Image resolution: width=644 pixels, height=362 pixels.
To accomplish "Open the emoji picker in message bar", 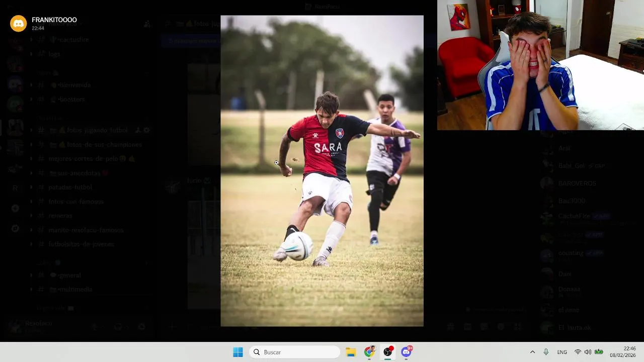I will [501, 327].
